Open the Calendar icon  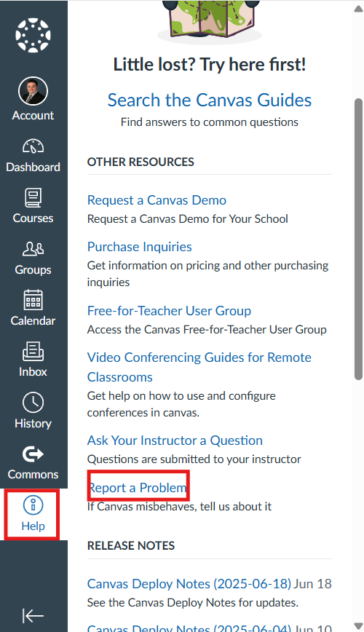tap(33, 300)
